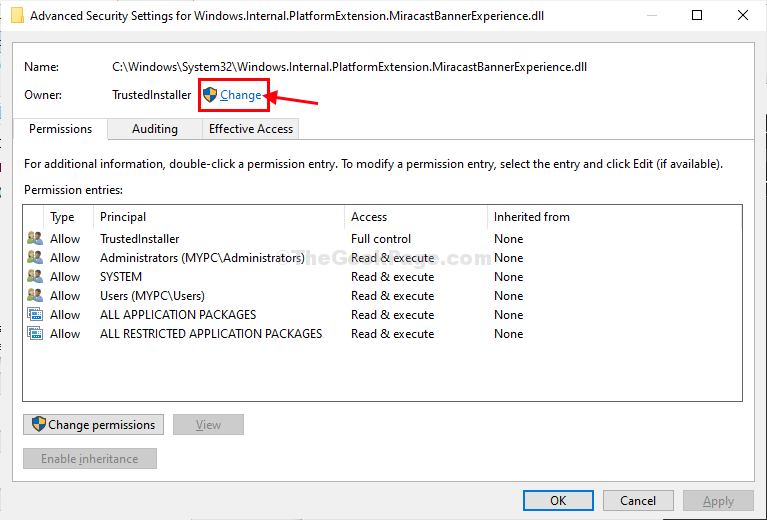Select the TrustedInstaller permission entry

pyautogui.click(x=382, y=239)
